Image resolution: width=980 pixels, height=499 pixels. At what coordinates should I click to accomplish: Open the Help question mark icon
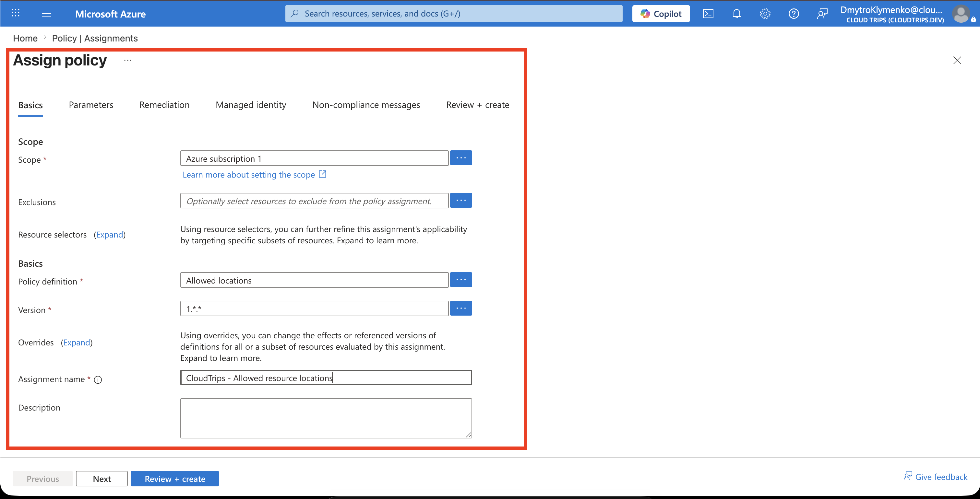(794, 14)
